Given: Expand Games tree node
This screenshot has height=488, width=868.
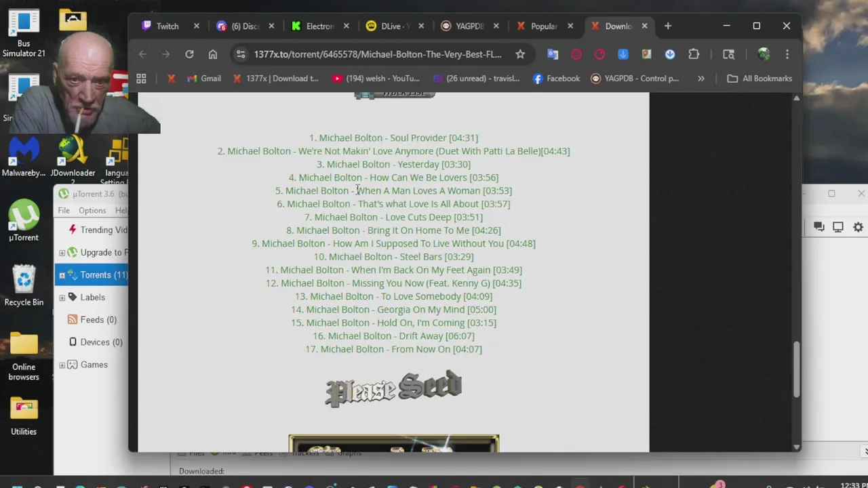Looking at the screenshot, I should point(62,365).
